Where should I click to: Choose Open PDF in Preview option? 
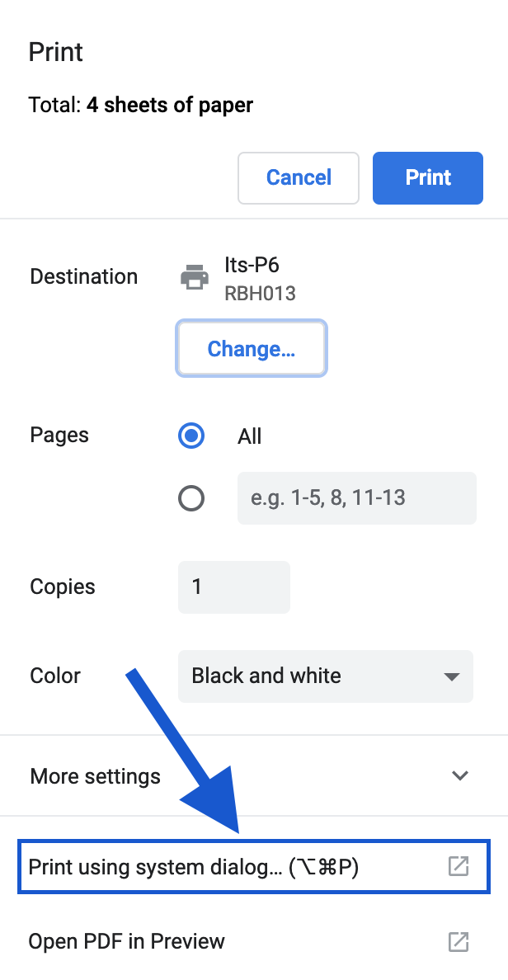coord(127,941)
